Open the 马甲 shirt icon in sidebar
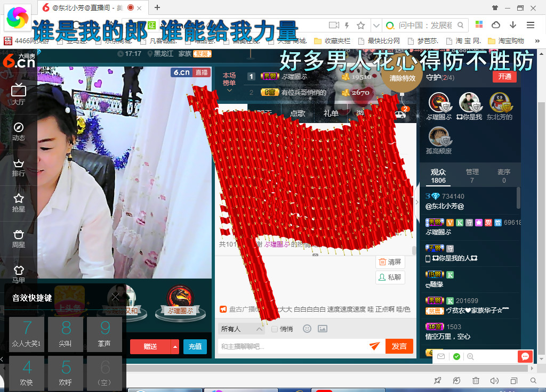546x392 pixels. click(x=19, y=274)
